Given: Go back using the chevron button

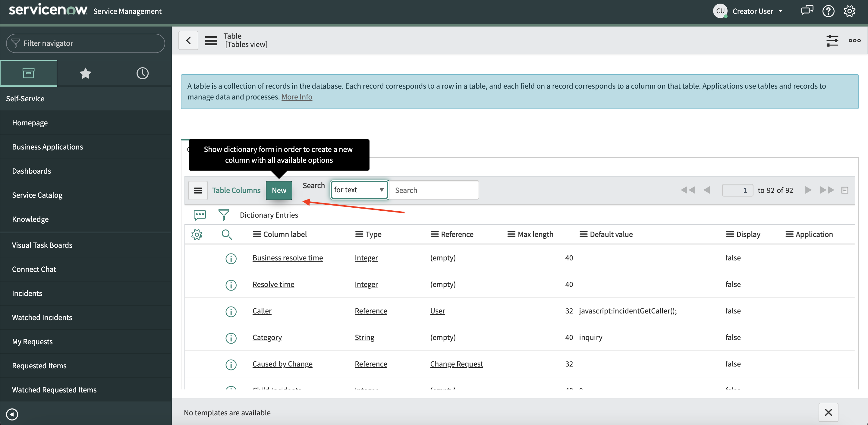Looking at the screenshot, I should click(188, 40).
